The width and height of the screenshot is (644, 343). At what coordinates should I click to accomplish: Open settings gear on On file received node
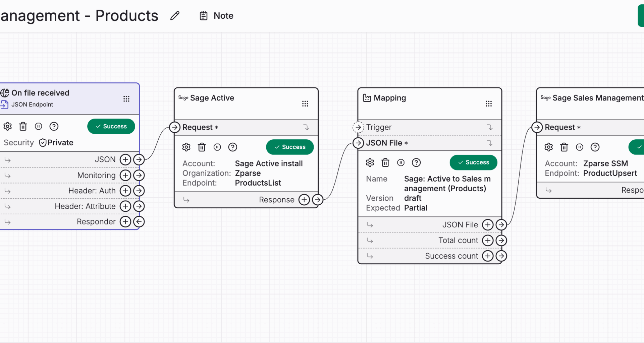tap(8, 126)
